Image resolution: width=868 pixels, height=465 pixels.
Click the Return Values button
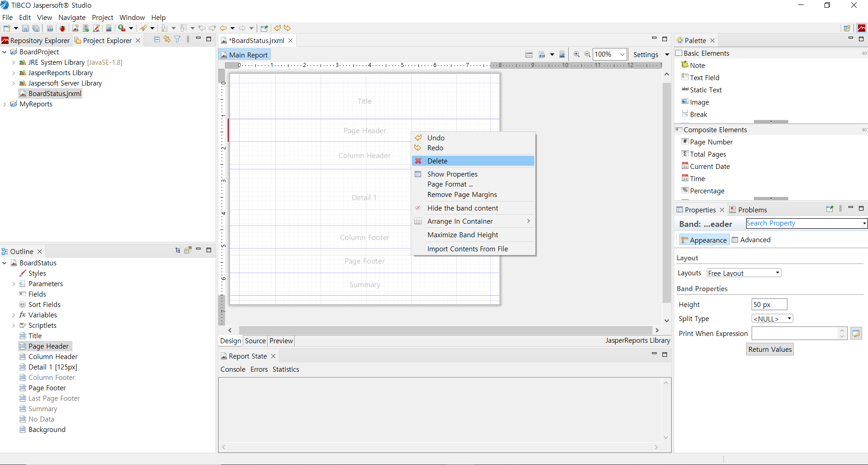click(x=770, y=350)
